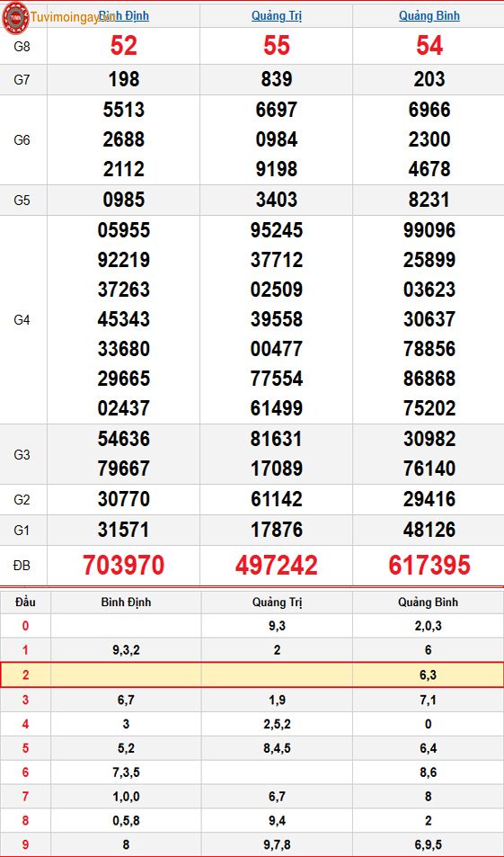
Task: Select Quảng Trị special prize 497242
Action: coord(277,565)
